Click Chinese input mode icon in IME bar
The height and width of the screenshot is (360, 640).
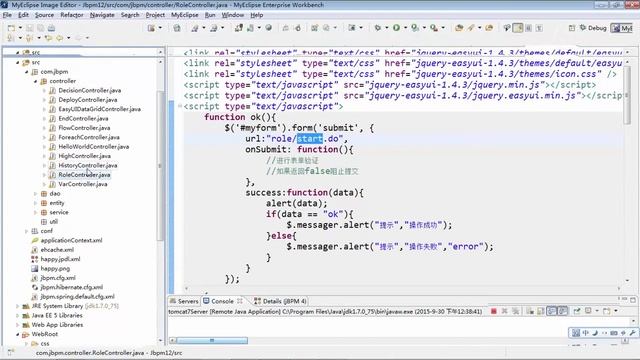585,333
